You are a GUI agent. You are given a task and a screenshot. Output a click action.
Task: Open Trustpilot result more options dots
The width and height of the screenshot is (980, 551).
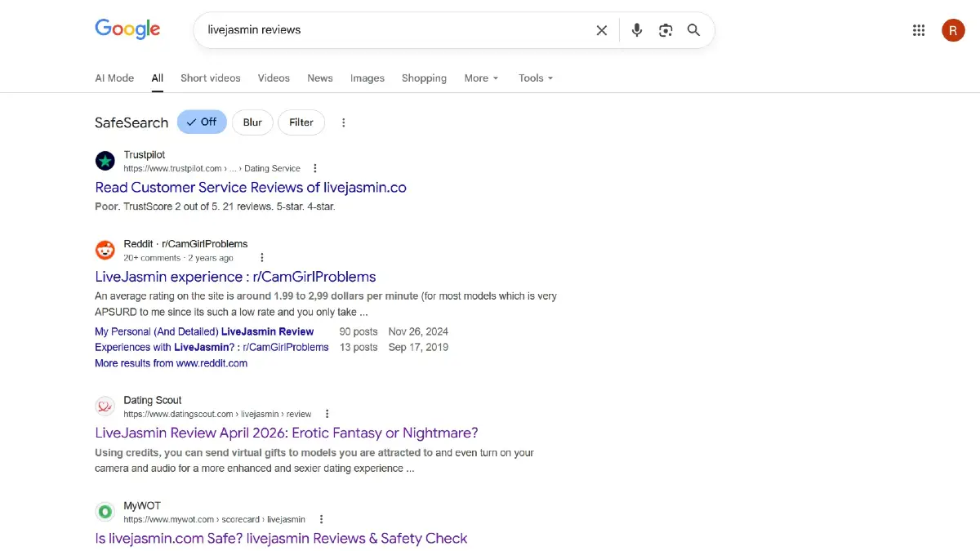click(x=315, y=168)
